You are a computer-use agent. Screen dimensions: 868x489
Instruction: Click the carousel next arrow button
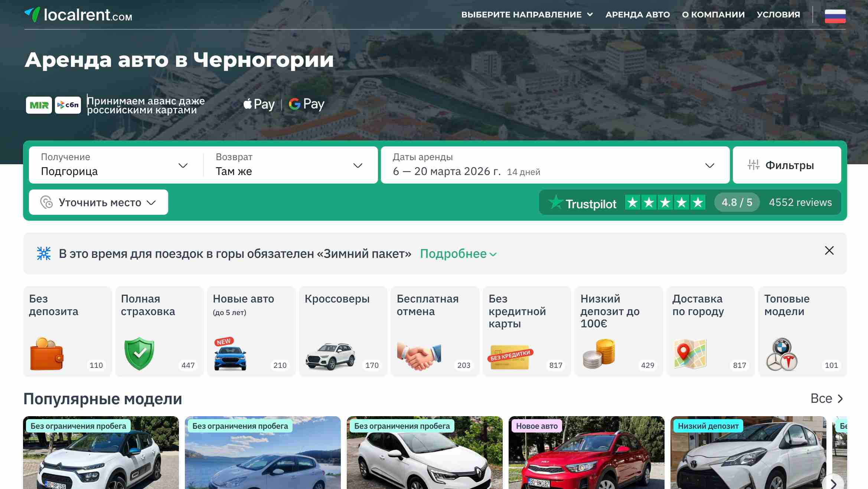(833, 483)
